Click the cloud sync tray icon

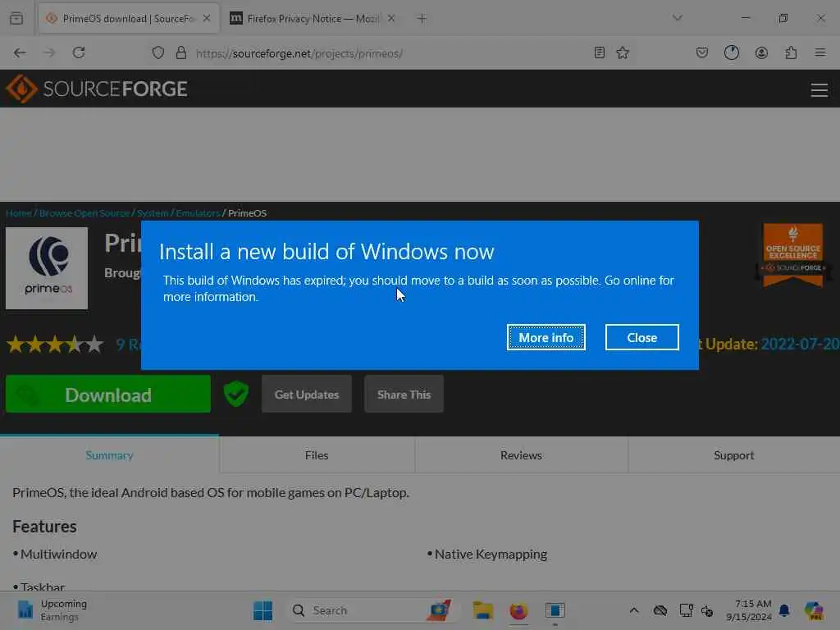660,610
